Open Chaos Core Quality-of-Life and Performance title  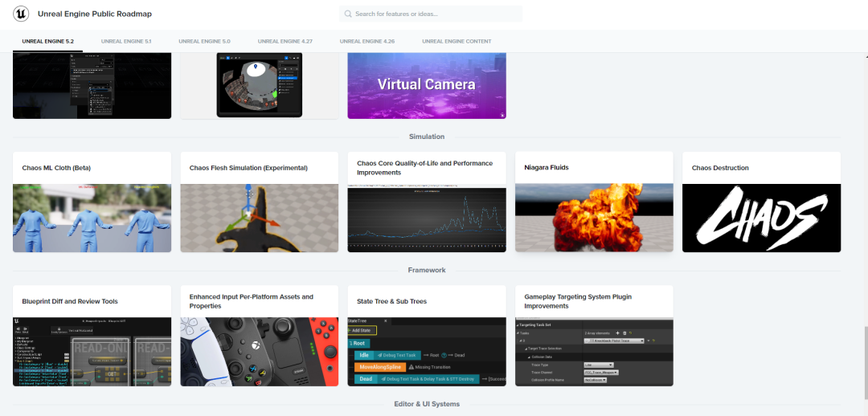click(x=424, y=168)
